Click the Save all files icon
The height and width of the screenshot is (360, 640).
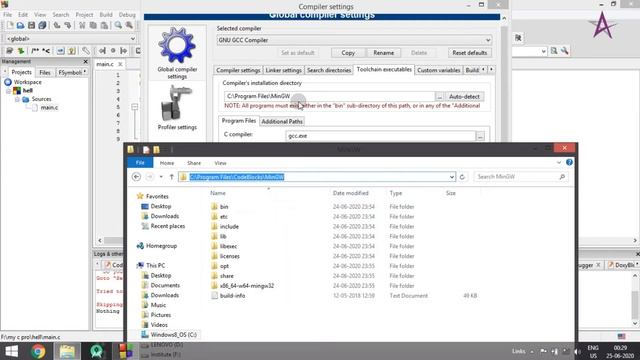pyautogui.click(x=42, y=25)
